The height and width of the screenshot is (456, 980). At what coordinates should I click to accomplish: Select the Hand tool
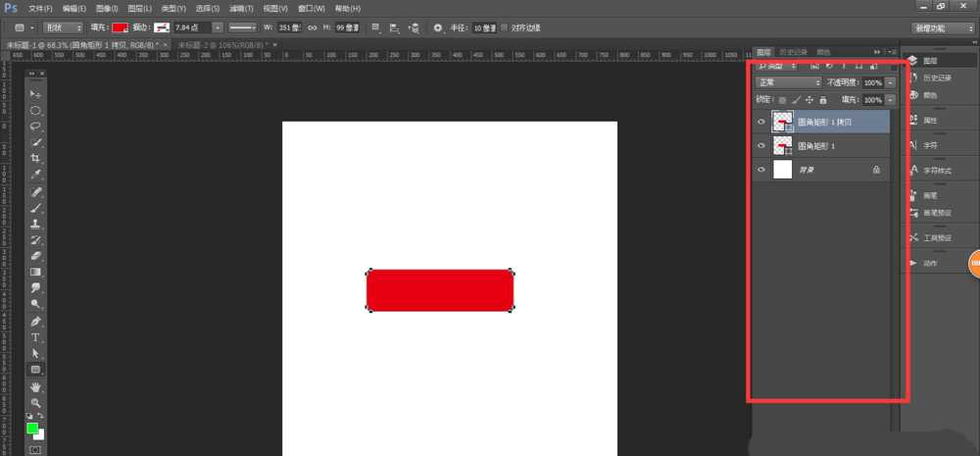tap(35, 386)
